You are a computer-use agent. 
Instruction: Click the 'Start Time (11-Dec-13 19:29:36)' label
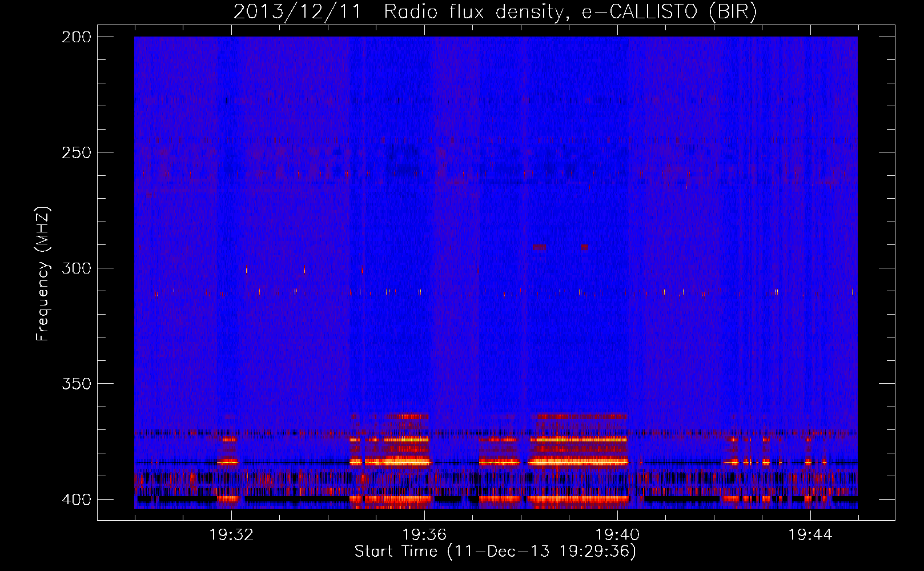tap(495, 552)
